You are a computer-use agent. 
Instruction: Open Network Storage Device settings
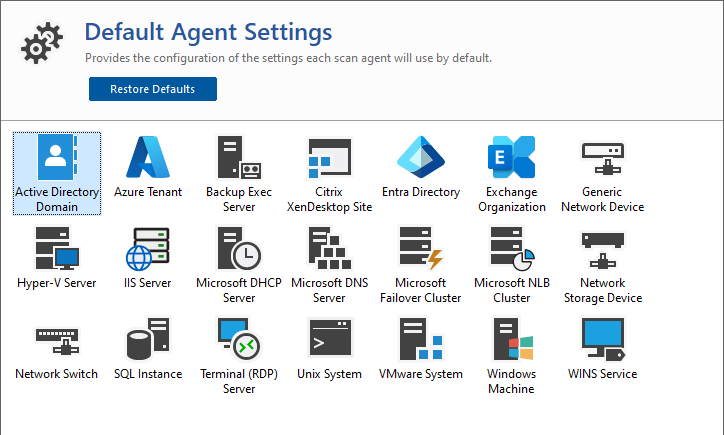pyautogui.click(x=603, y=248)
